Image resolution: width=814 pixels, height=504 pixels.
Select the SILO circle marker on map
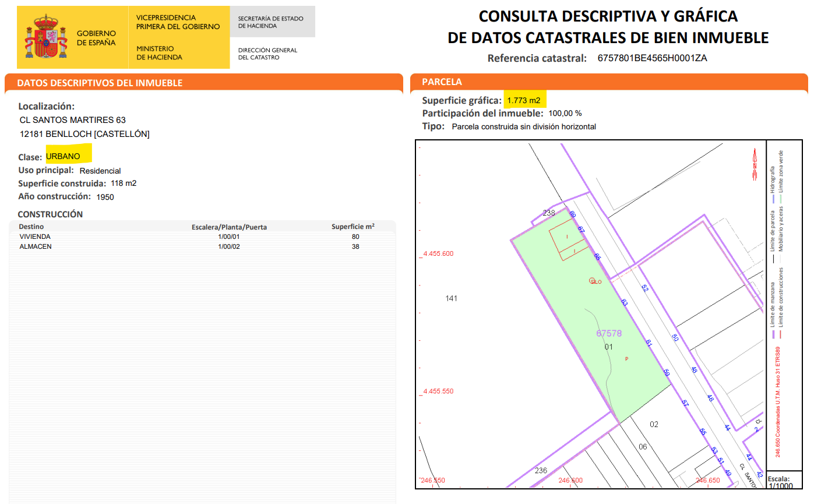pyautogui.click(x=592, y=281)
